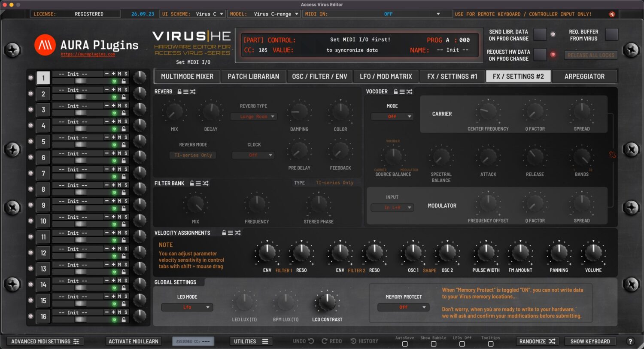This screenshot has height=349, width=644.
Task: Open the Filter Bank menu icon
Action: [x=198, y=183]
